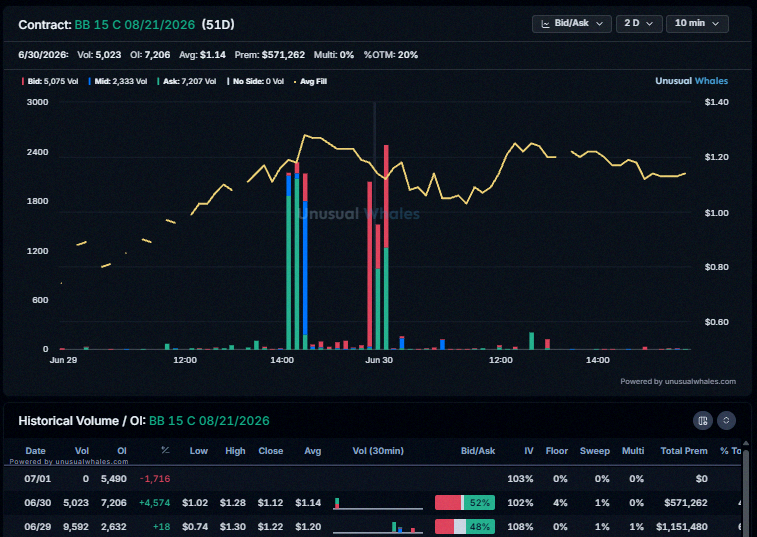Sort table by OI column
The image size is (757, 537).
click(x=122, y=451)
